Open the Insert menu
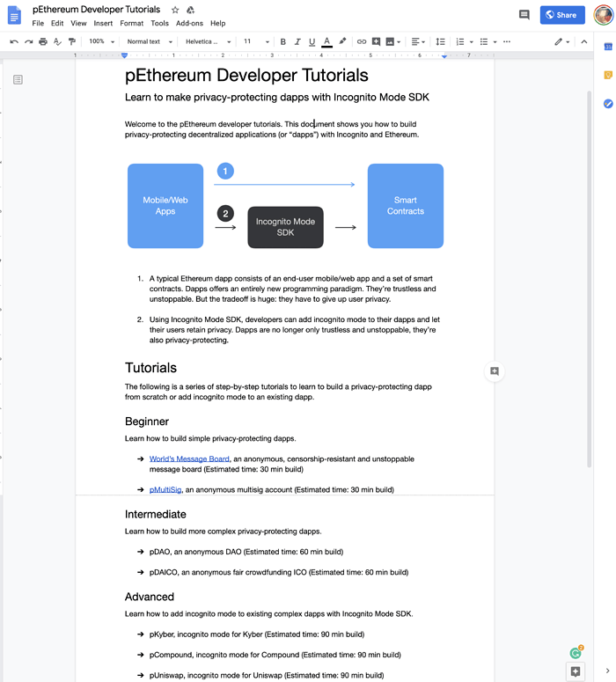616x682 pixels. tap(103, 23)
